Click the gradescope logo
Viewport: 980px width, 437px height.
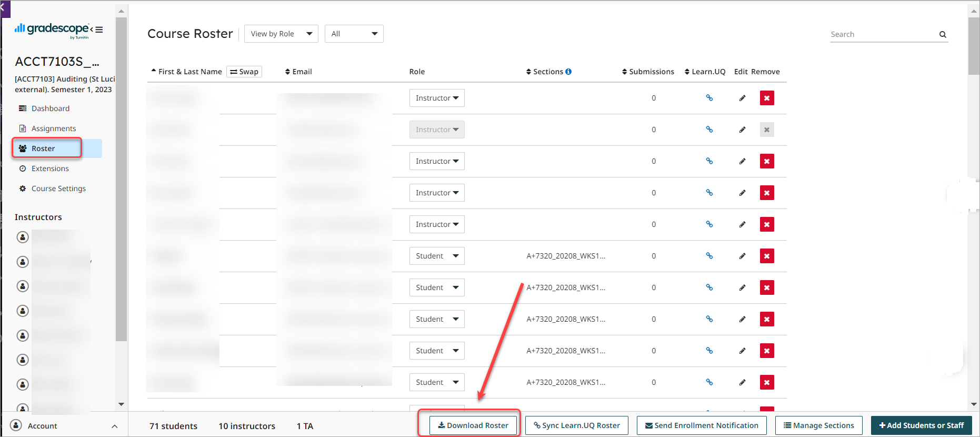click(52, 29)
